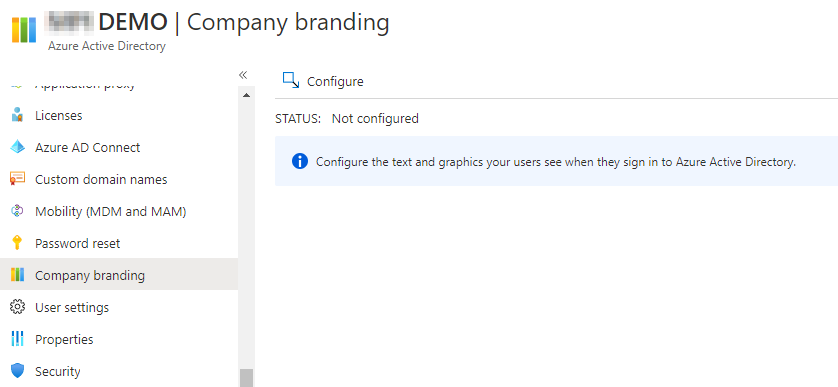Click the User settings gear icon
Image resolution: width=838 pixels, height=387 pixels.
pos(18,307)
